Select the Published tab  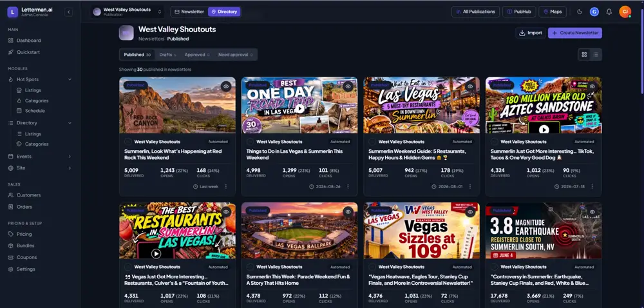coord(137,55)
